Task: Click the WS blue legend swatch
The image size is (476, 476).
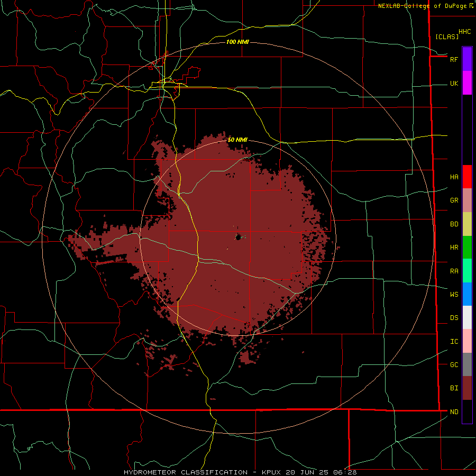Action: 467,294
